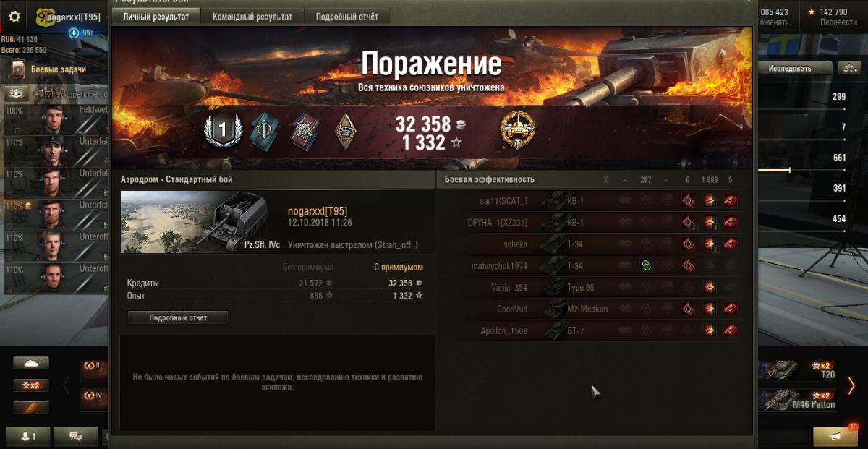This screenshot has height=449, width=868.
Task: Toggle the orange stripe favorites filter
Action: click(x=31, y=408)
